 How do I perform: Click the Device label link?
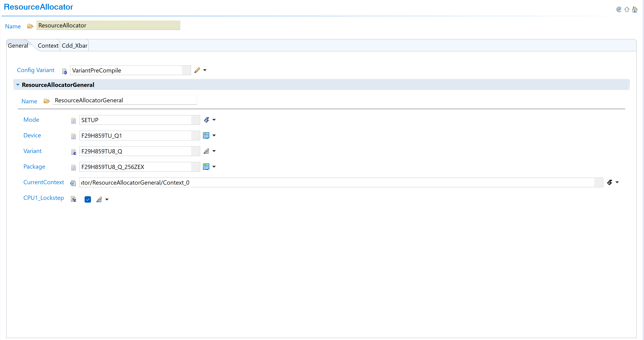pyautogui.click(x=32, y=135)
